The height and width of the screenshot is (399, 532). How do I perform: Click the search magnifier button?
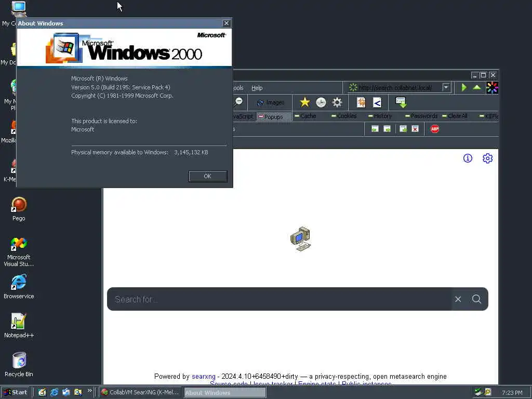click(476, 299)
